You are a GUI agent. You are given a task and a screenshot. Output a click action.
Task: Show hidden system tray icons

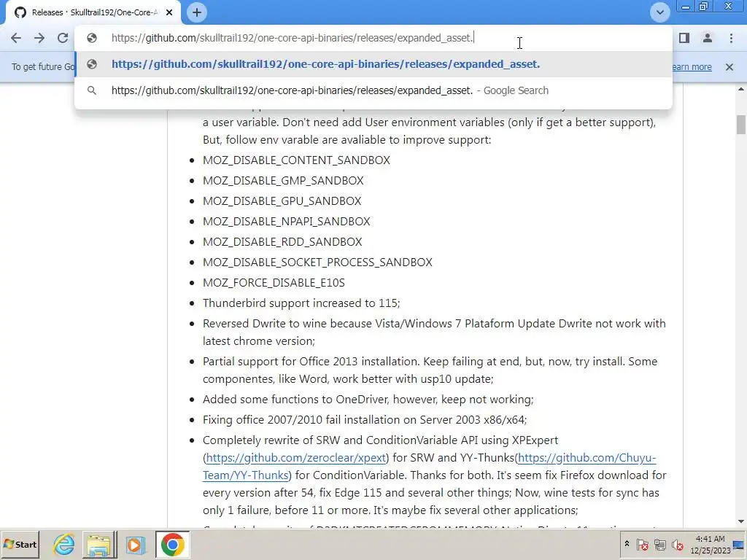coord(627,544)
